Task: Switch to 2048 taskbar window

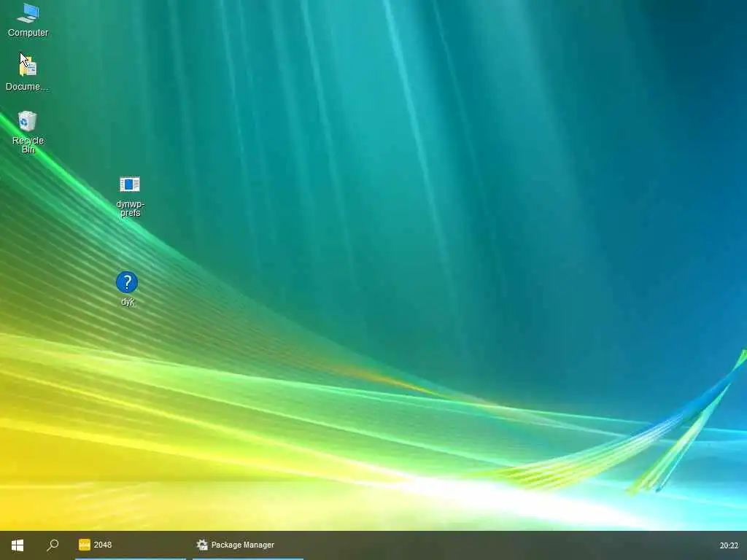Action: click(131, 545)
